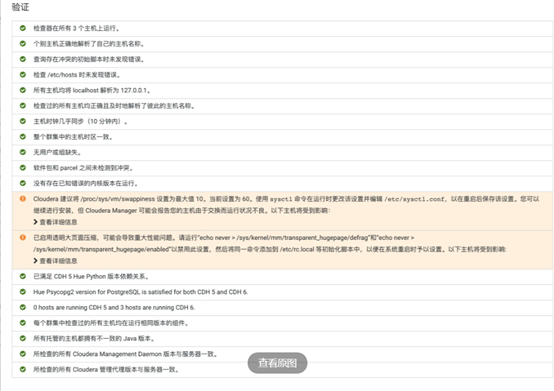Click the check icon beside the "localhost 解析为 127.0.0.1" row
This screenshot has height=391, width=554.
tap(23, 90)
